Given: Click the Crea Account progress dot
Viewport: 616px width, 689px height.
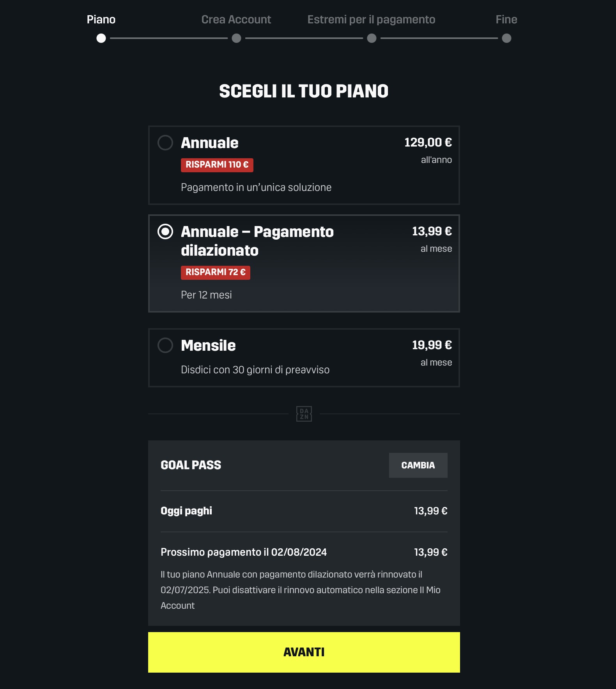Looking at the screenshot, I should pos(236,38).
